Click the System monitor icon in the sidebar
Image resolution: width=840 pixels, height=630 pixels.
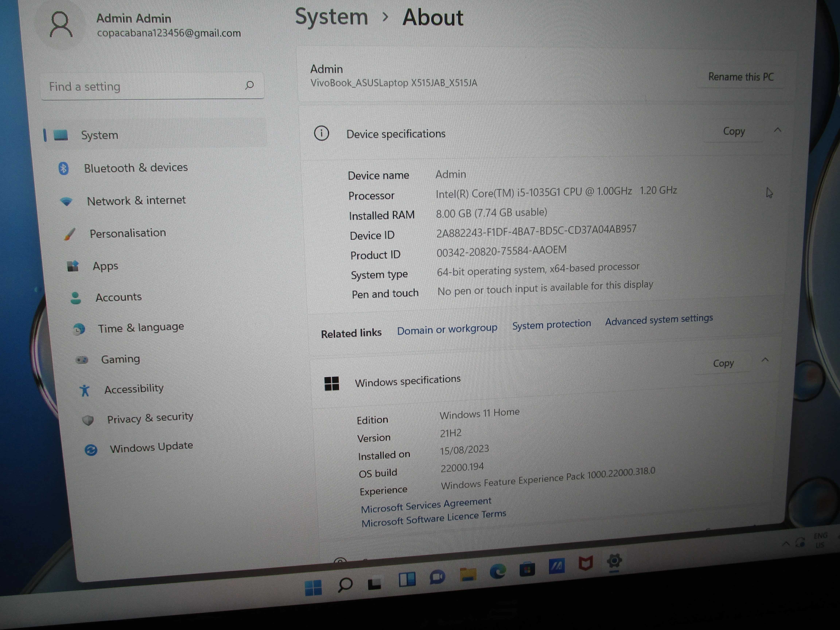point(61,135)
